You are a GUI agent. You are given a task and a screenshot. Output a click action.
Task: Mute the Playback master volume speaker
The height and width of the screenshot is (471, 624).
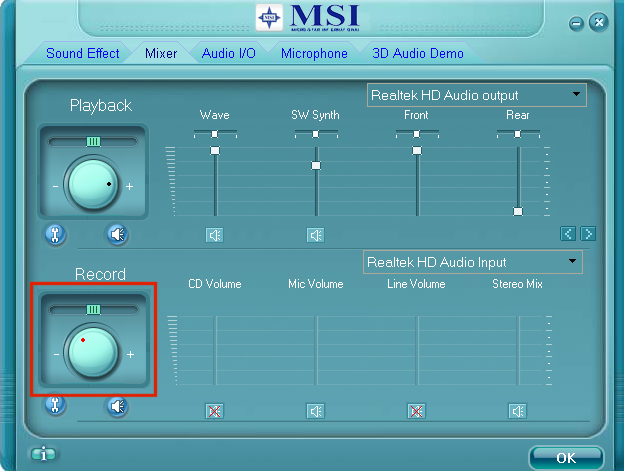click(118, 234)
